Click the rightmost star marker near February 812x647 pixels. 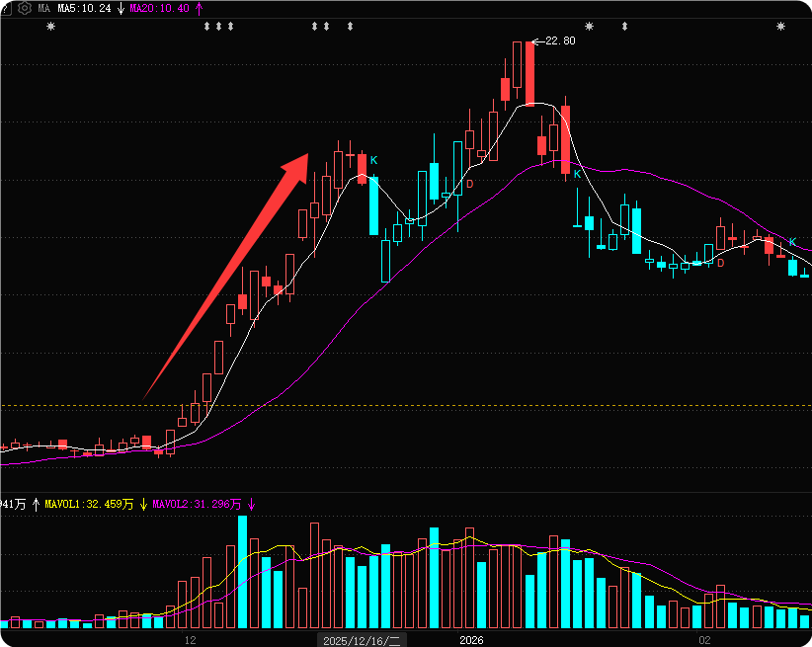tap(780, 26)
